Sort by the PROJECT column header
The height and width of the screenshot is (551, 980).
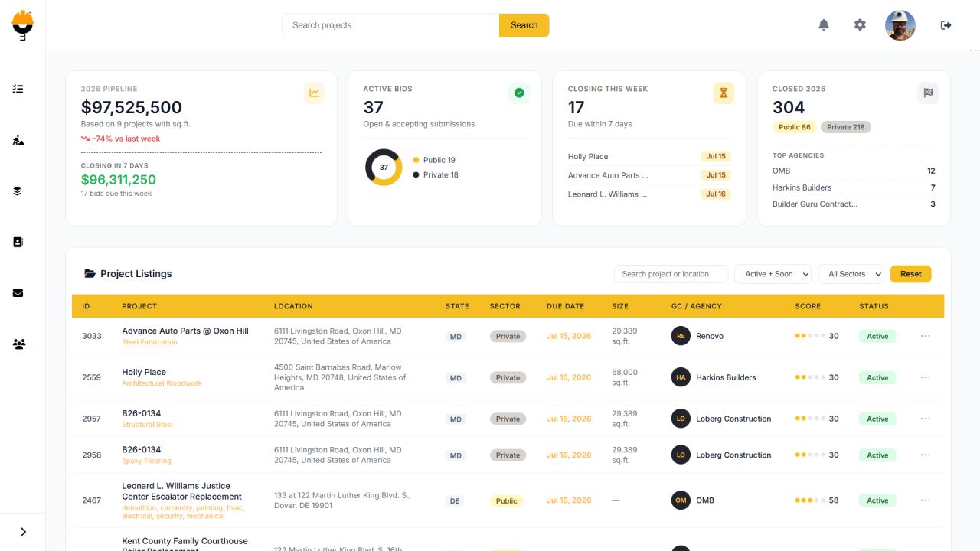point(139,306)
